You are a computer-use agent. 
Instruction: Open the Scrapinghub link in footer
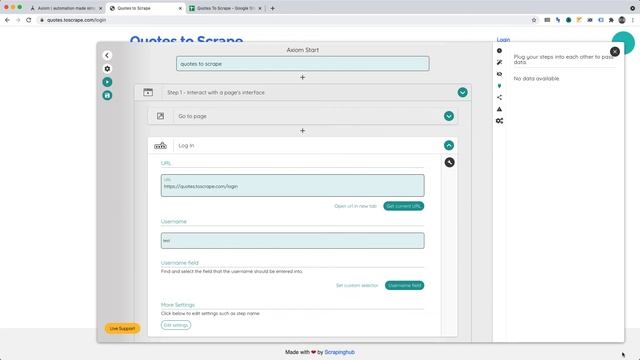click(x=340, y=352)
